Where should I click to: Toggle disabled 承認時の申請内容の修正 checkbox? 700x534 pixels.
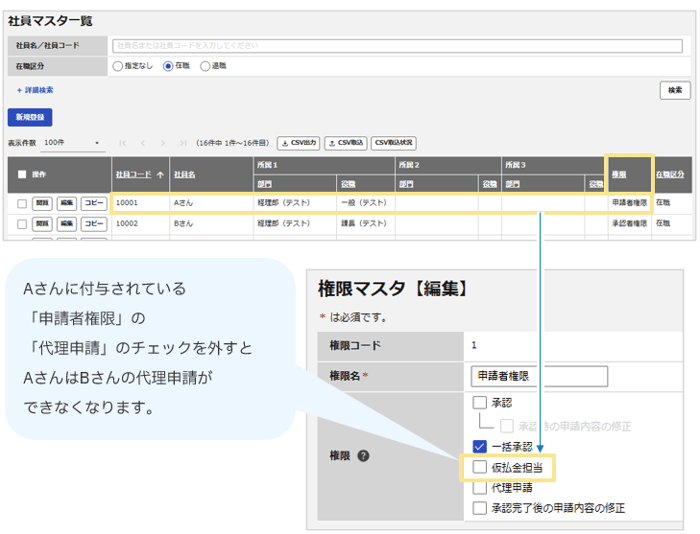coord(507,426)
